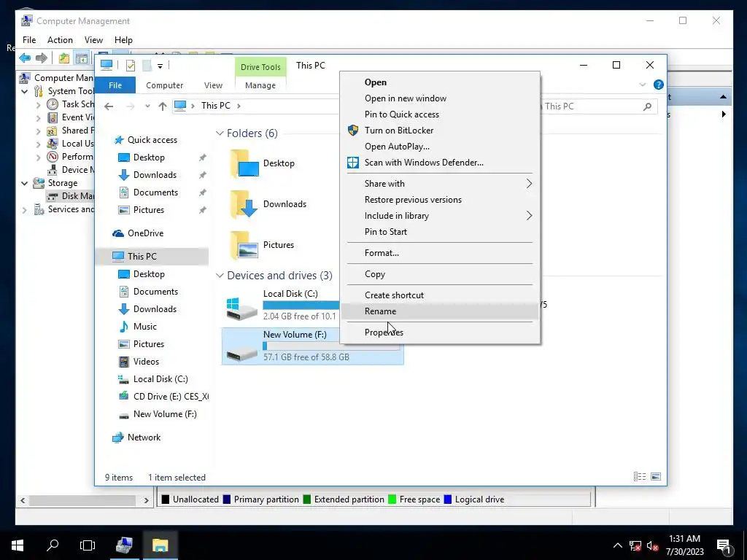Expand Services and Applications tree node

click(24, 210)
